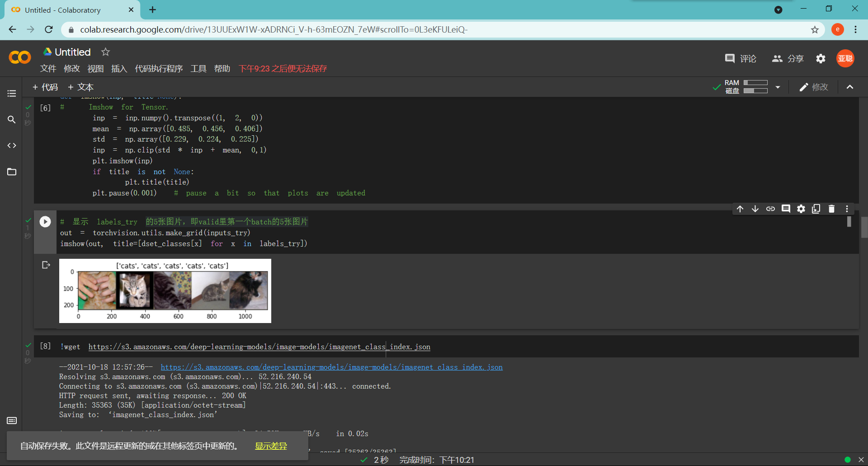
Task: Clear the cell output icon
Action: tap(46, 265)
